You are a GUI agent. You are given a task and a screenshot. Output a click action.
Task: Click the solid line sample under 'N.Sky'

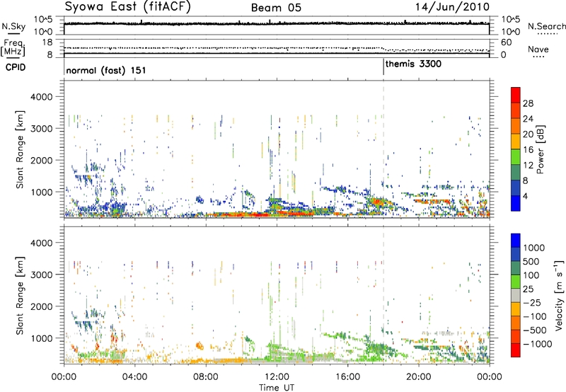click(13, 33)
